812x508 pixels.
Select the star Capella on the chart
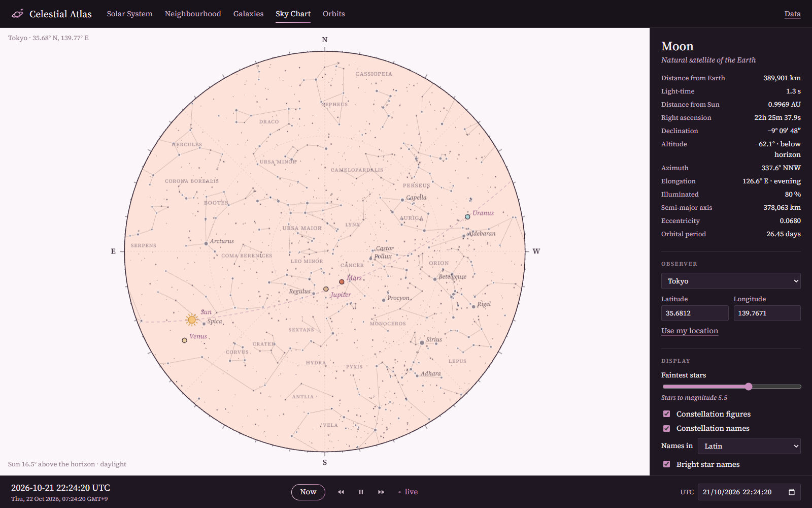click(402, 200)
